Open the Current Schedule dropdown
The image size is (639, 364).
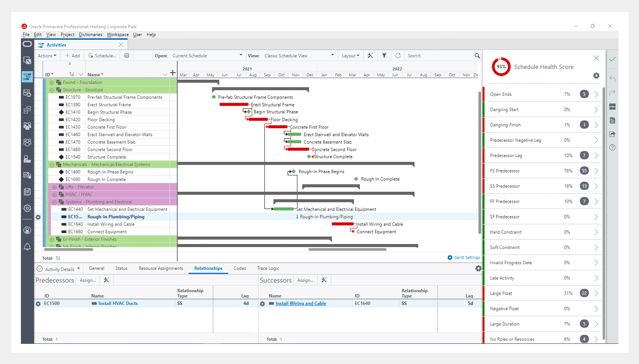241,55
